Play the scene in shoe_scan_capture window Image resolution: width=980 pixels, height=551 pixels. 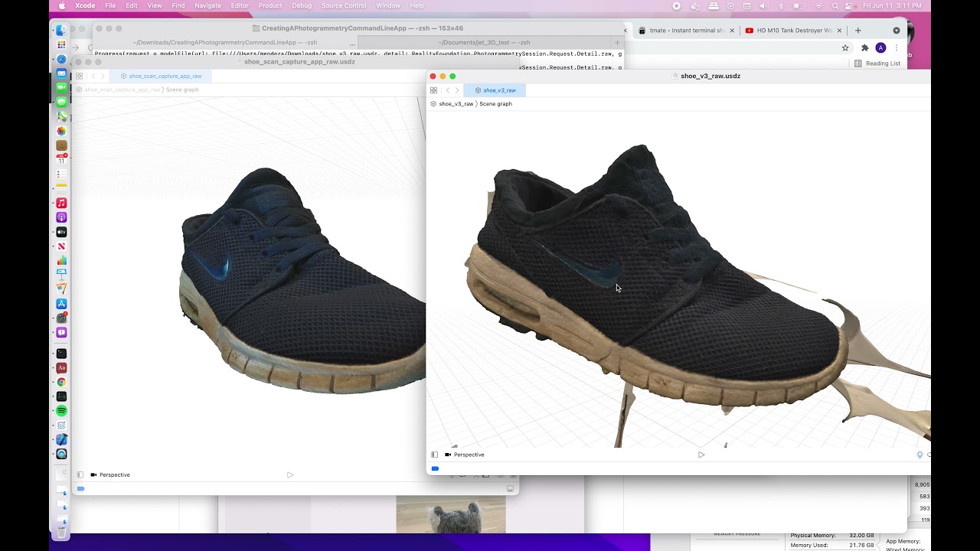point(290,475)
